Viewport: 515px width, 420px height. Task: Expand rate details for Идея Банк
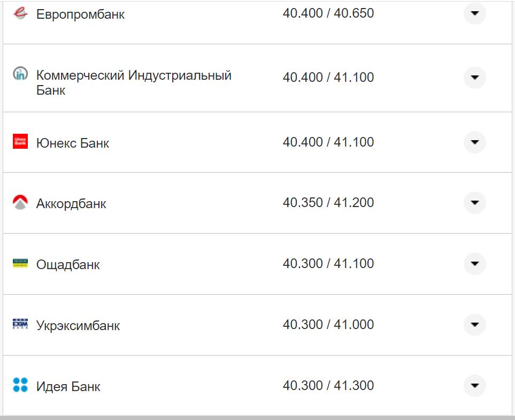pos(474,385)
